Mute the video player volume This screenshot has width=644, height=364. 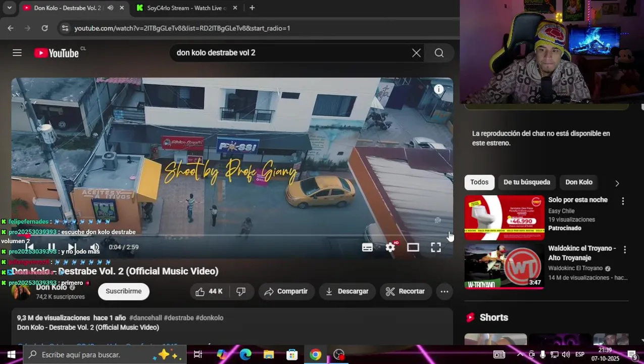pos(94,247)
